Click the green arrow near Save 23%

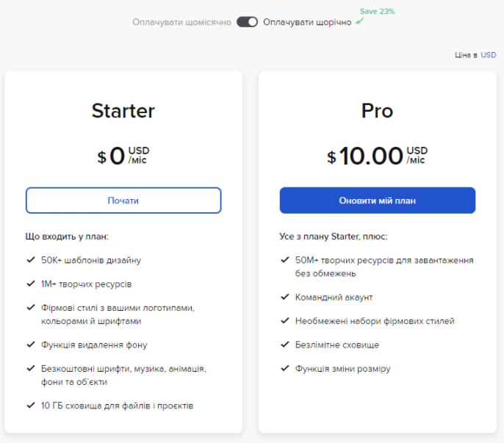(359, 21)
